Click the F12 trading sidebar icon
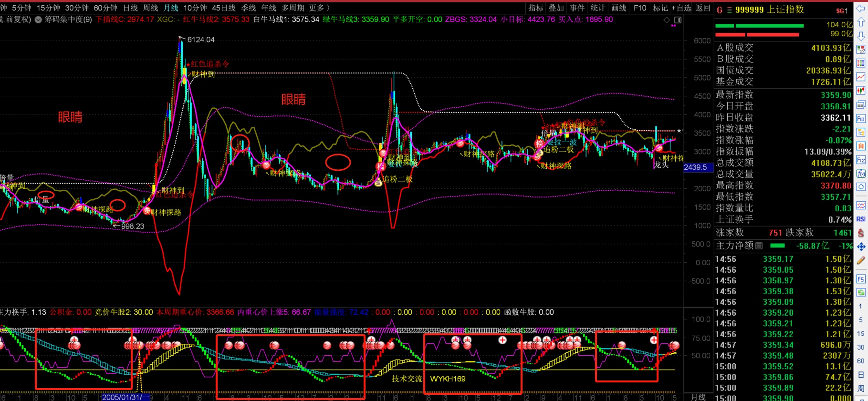This screenshot has height=401, width=868. (x=861, y=160)
